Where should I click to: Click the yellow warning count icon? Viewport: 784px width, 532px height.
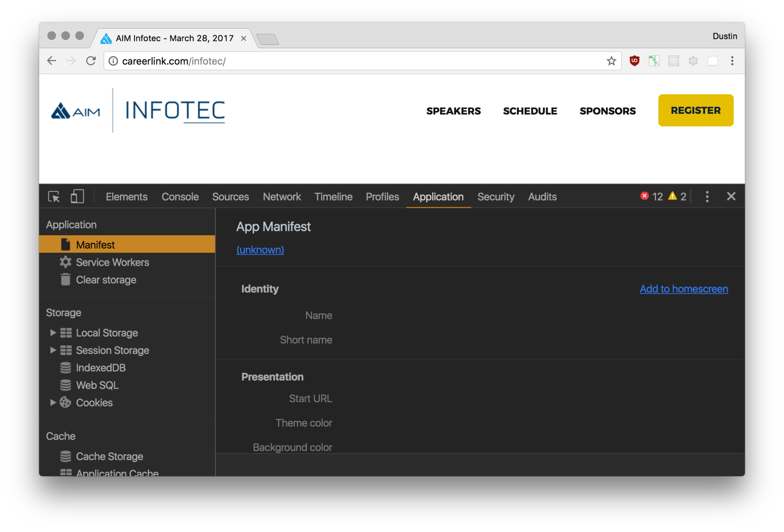673,196
